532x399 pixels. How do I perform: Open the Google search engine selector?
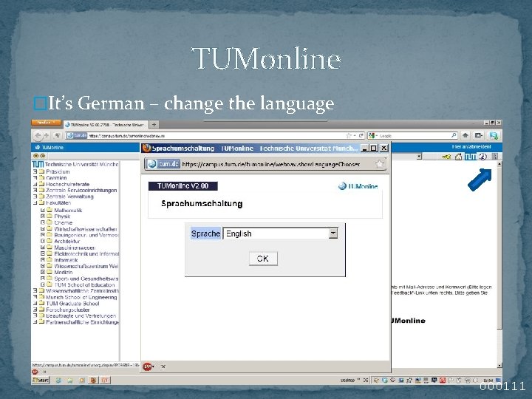pyautogui.click(x=373, y=136)
